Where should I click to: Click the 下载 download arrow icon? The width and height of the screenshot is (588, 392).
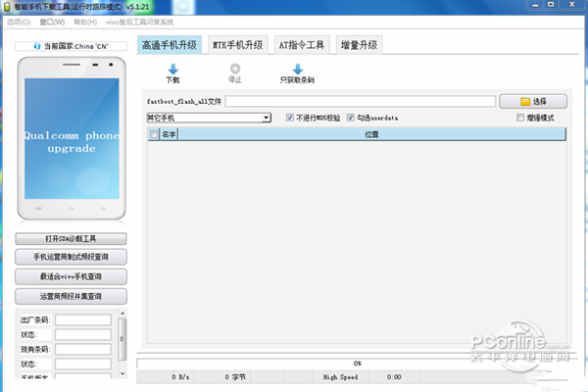[x=172, y=69]
